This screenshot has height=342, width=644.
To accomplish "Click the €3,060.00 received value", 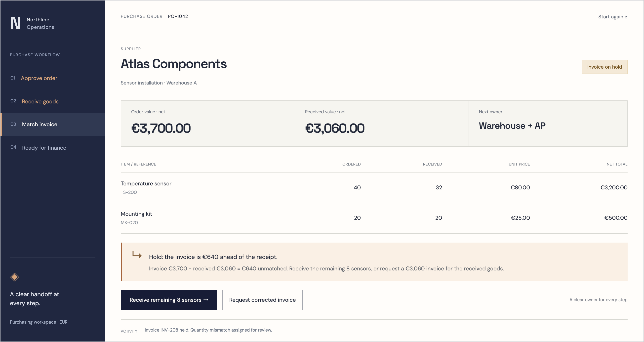I will [x=335, y=128].
